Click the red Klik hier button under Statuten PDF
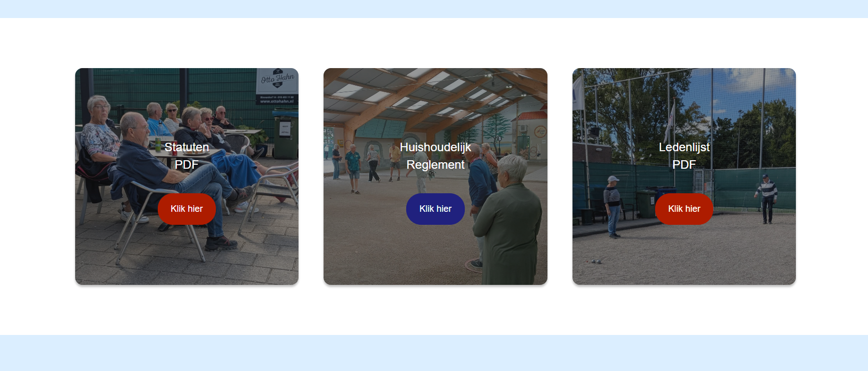Image resolution: width=868 pixels, height=371 pixels. point(187,209)
